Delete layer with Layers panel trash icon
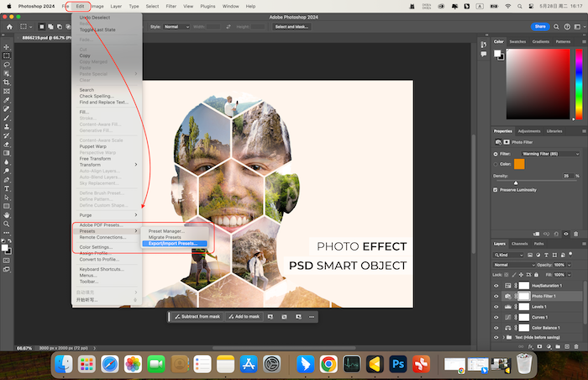This screenshot has width=588, height=380. [x=576, y=346]
